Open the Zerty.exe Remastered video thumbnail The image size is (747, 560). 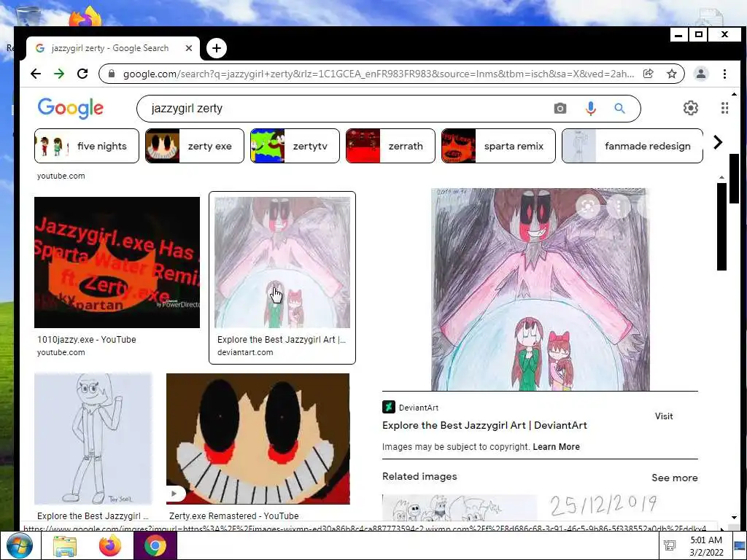pyautogui.click(x=258, y=439)
